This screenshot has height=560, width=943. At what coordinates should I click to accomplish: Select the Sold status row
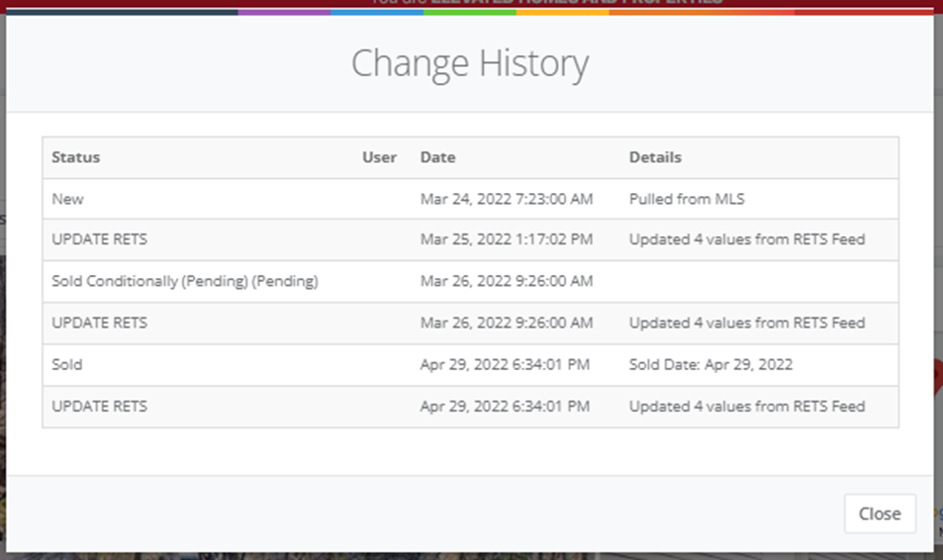470,365
